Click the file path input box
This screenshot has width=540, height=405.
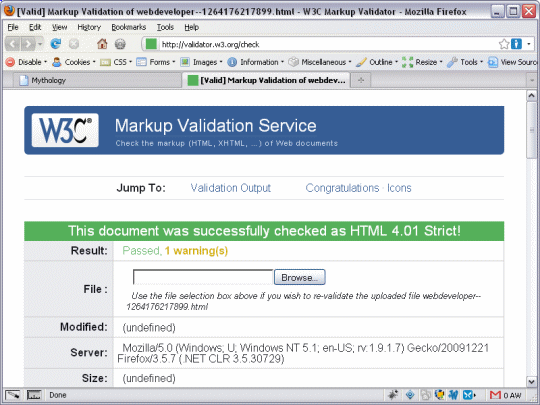(203, 277)
